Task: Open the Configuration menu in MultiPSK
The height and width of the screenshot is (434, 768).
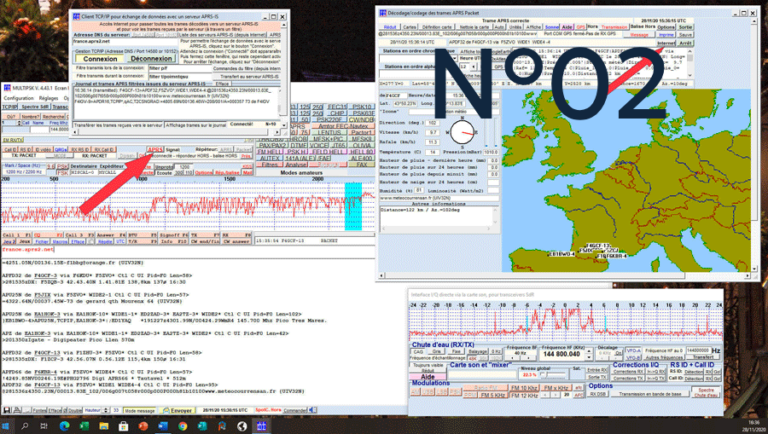Action: click(x=19, y=98)
